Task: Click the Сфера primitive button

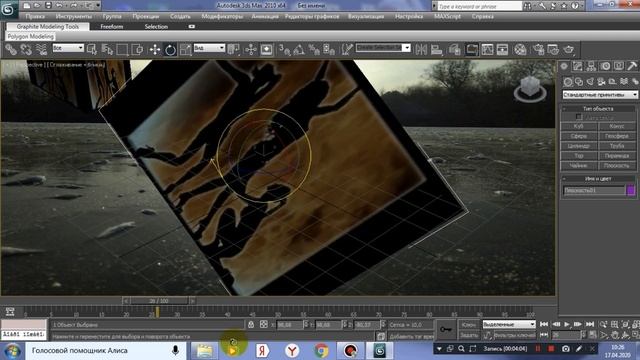Action: click(579, 136)
